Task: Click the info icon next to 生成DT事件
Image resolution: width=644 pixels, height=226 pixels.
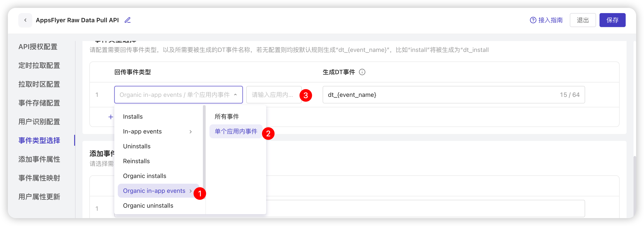Action: point(362,72)
